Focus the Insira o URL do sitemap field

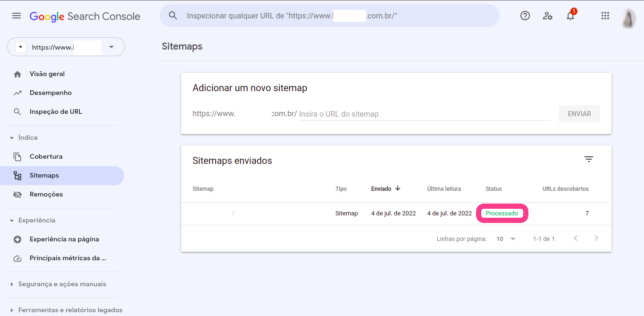click(x=425, y=114)
